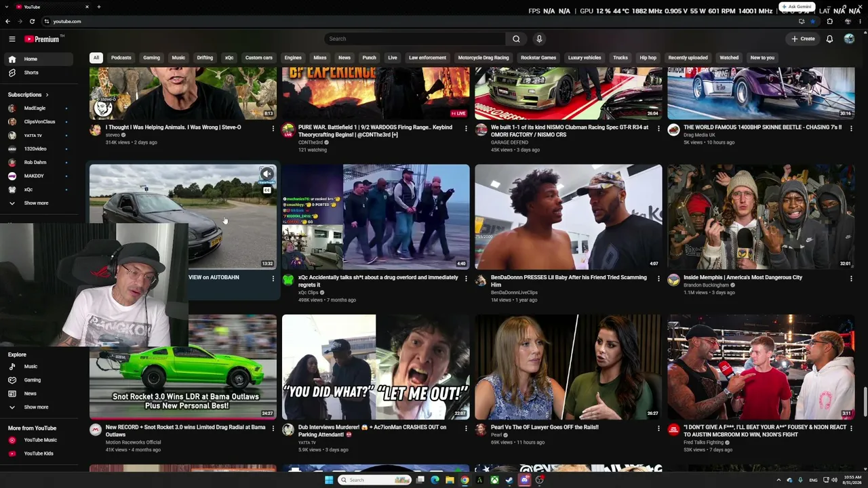Open the Steve-O channel avatar
868x488 pixels.
pos(96,129)
